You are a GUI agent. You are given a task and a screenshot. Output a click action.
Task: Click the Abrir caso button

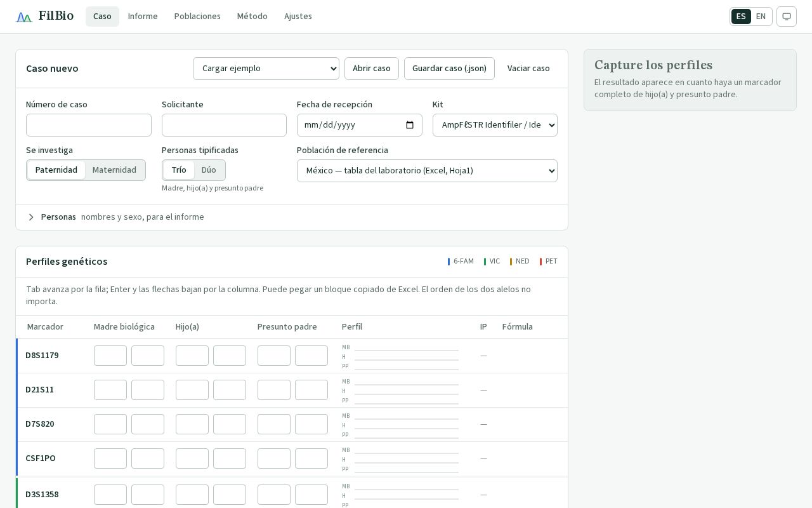click(372, 69)
